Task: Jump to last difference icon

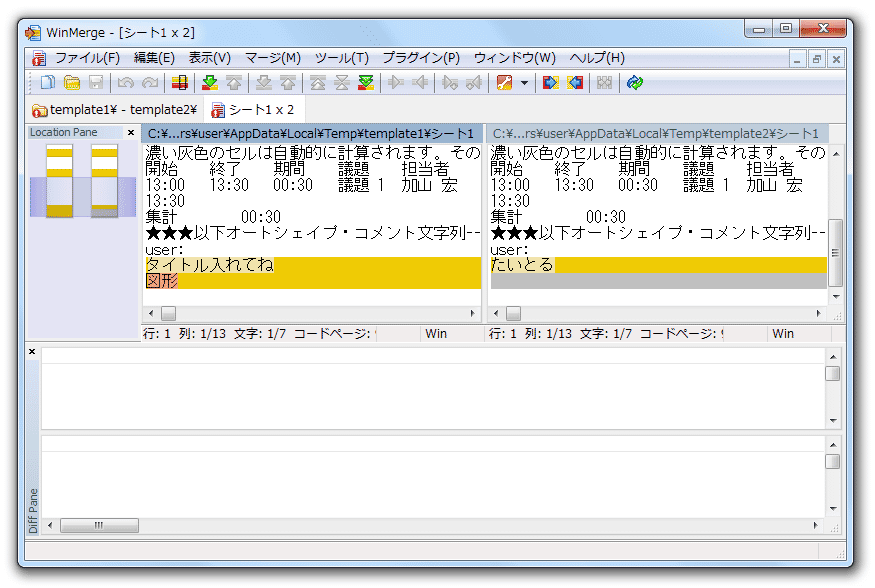Action: (366, 83)
